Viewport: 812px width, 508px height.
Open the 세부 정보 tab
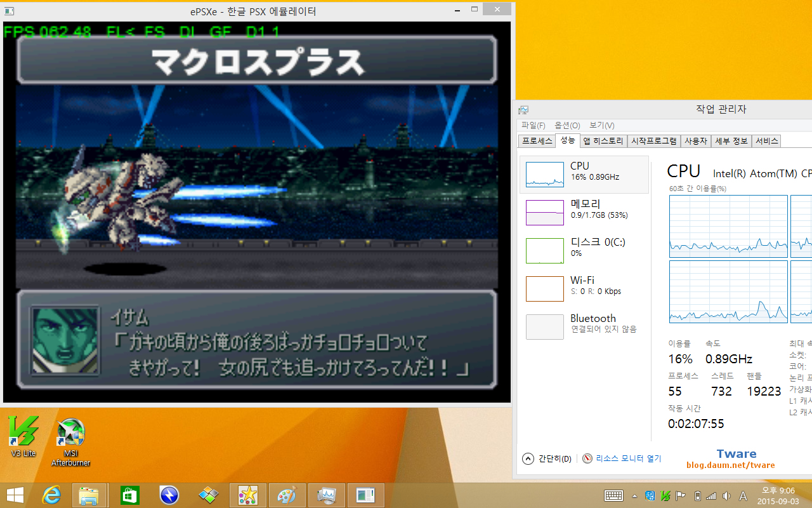click(731, 141)
